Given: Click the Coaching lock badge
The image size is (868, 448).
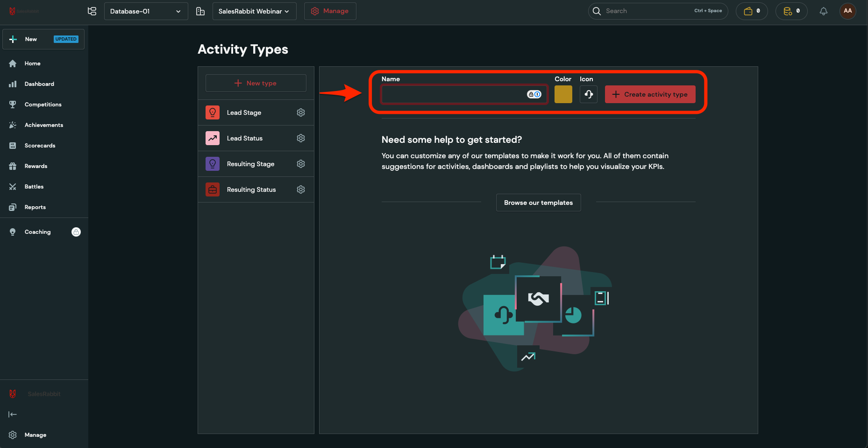Looking at the screenshot, I should click(x=76, y=232).
